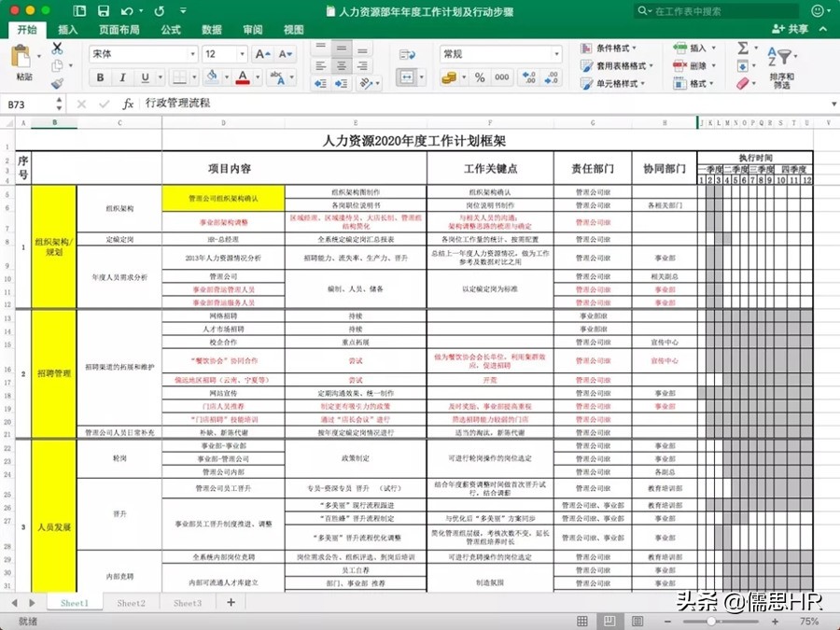
Task: Apply bold formatting to selected cell
Action: click(100, 77)
